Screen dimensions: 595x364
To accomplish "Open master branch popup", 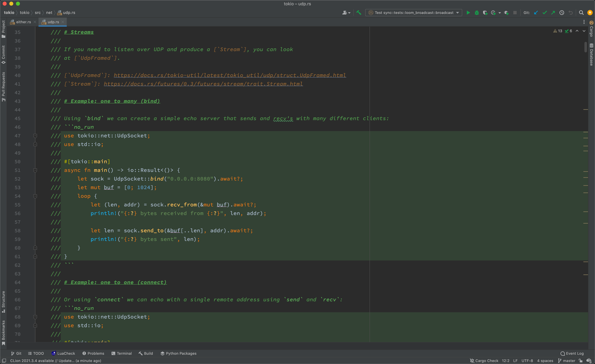I will [566, 360].
